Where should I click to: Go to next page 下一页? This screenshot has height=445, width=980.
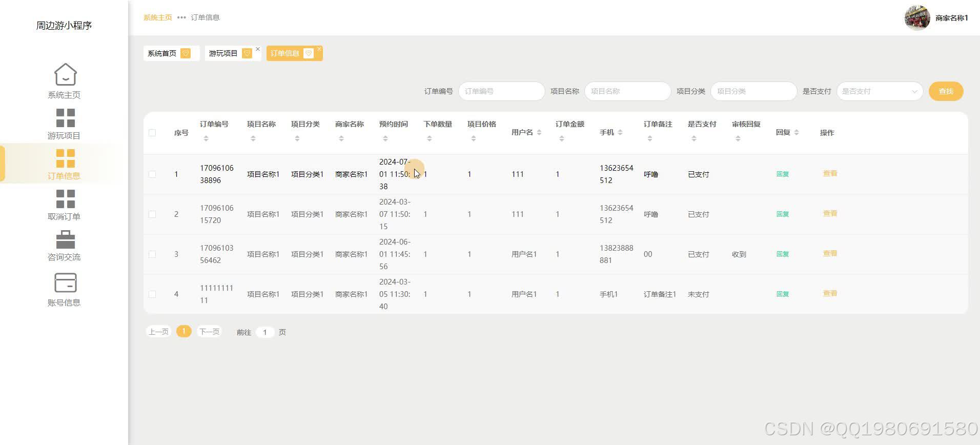pyautogui.click(x=209, y=332)
